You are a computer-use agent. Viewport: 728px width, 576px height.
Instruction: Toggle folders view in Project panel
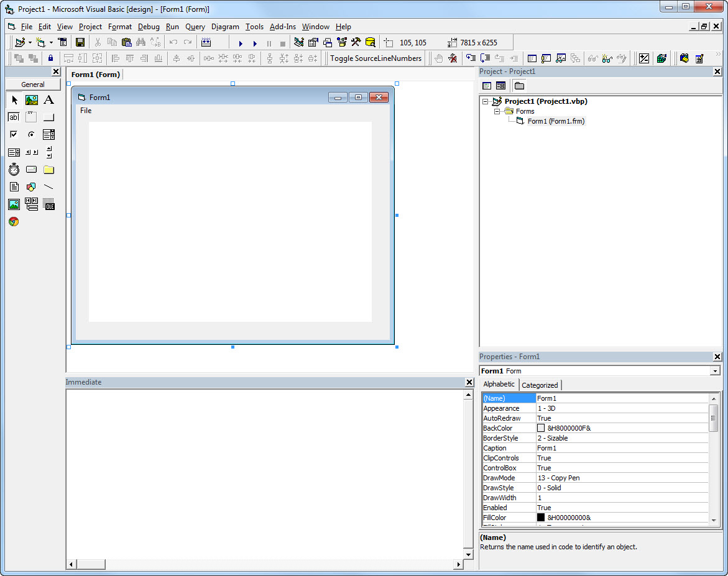[x=520, y=86]
